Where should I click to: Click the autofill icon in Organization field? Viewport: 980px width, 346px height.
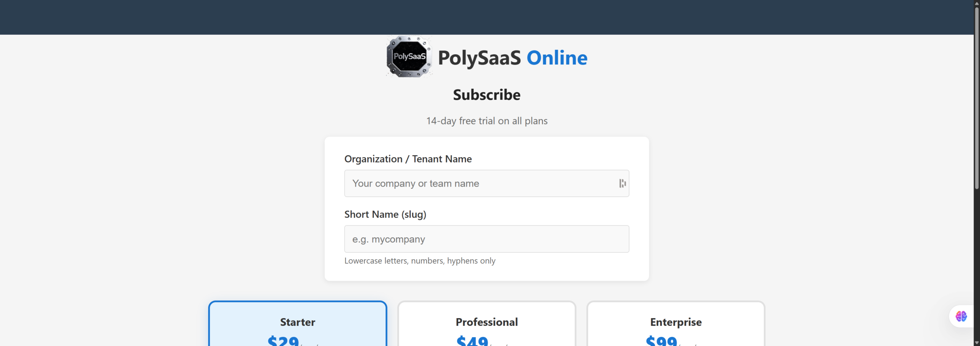point(622,184)
